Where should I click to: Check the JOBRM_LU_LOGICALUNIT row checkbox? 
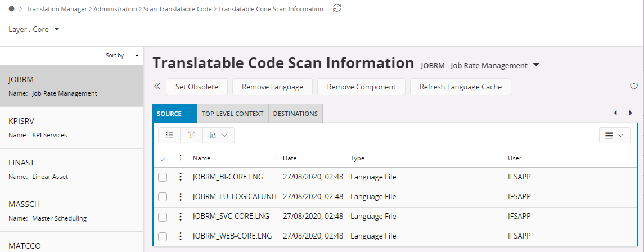(163, 197)
